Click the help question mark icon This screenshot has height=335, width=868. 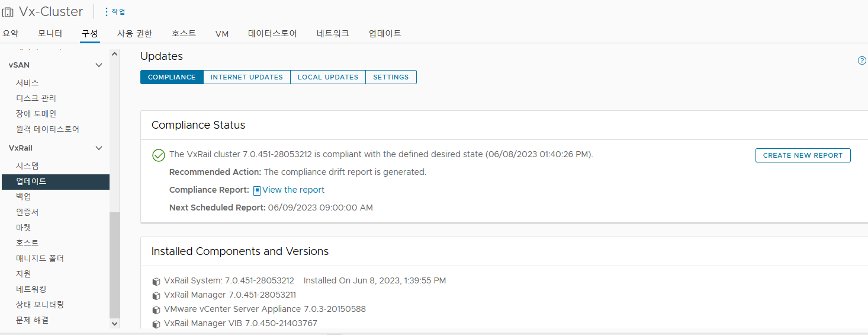(x=862, y=60)
